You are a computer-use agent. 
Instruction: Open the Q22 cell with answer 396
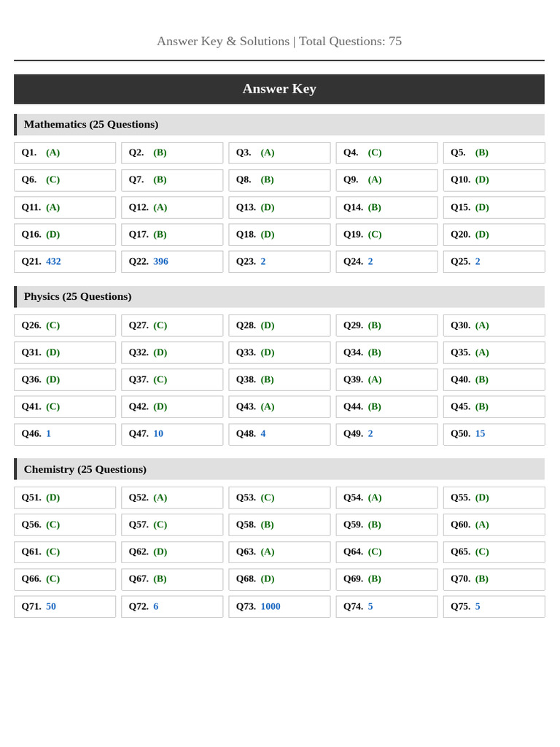(172, 262)
